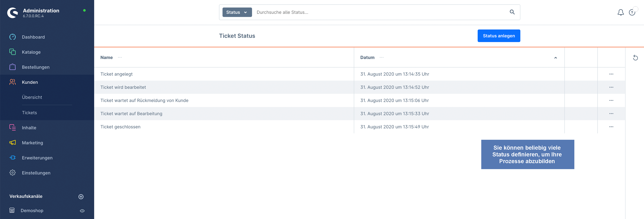Click the Verkaufskanäle section heading
Viewport: 644px width, 219px height.
tap(26, 196)
